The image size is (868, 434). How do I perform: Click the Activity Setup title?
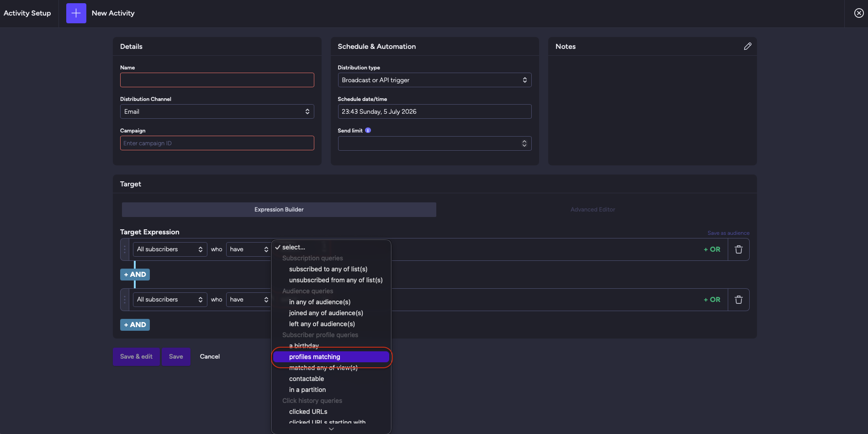[x=27, y=13]
